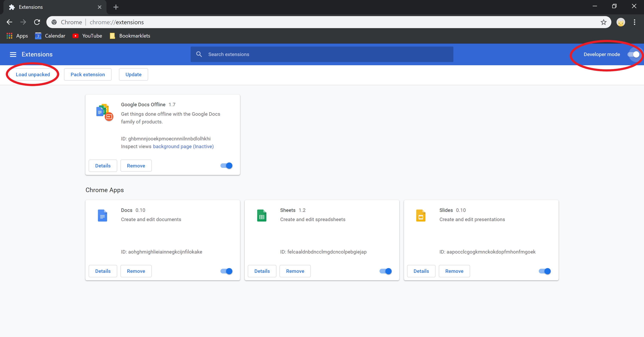Image resolution: width=644 pixels, height=337 pixels.
Task: Disable the Sheets app toggle
Action: [x=386, y=271]
